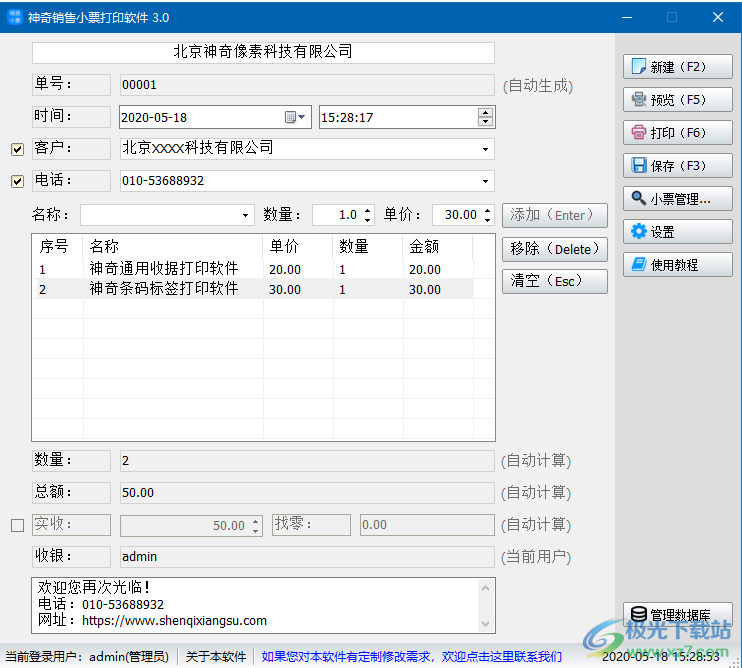Click the 单号 order number field 00001
This screenshot has width=742, height=668.
pos(307,85)
